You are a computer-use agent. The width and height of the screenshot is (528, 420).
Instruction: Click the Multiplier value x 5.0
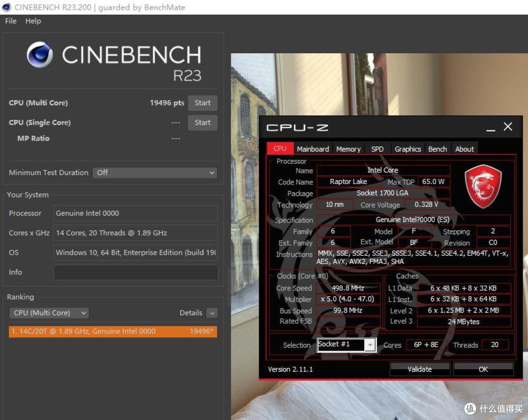point(348,299)
